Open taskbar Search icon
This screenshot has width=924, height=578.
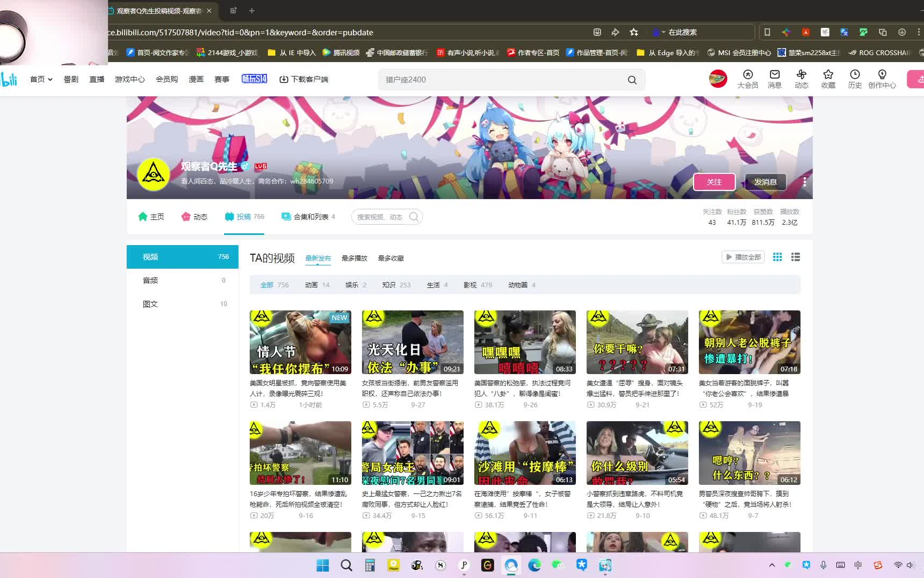click(346, 565)
